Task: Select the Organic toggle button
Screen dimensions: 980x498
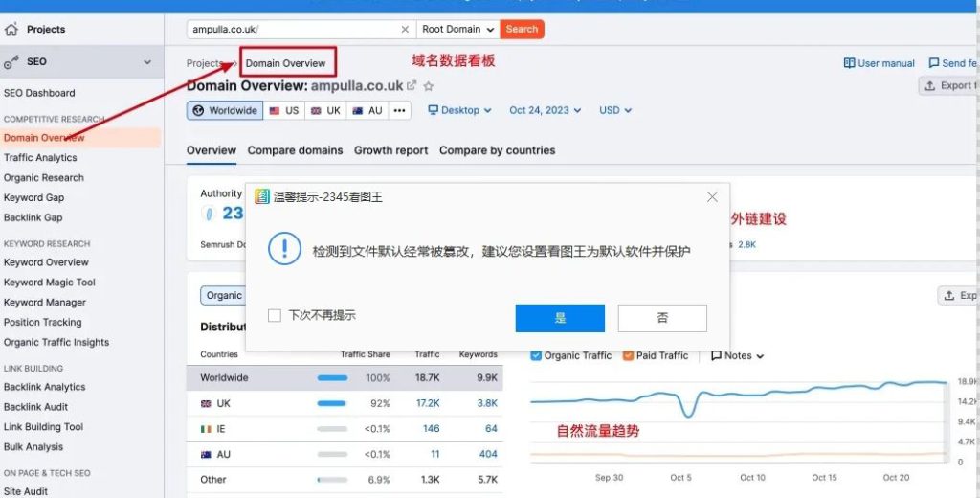Action: (223, 295)
